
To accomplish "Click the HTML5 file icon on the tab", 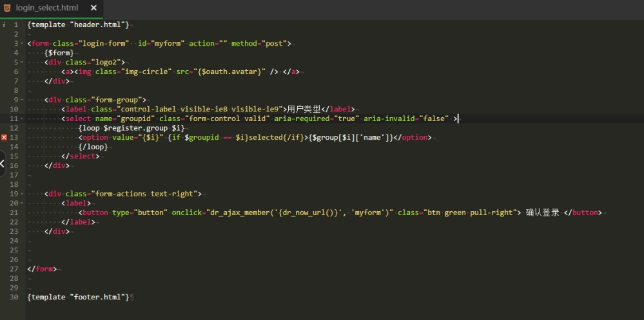I will [x=7, y=8].
